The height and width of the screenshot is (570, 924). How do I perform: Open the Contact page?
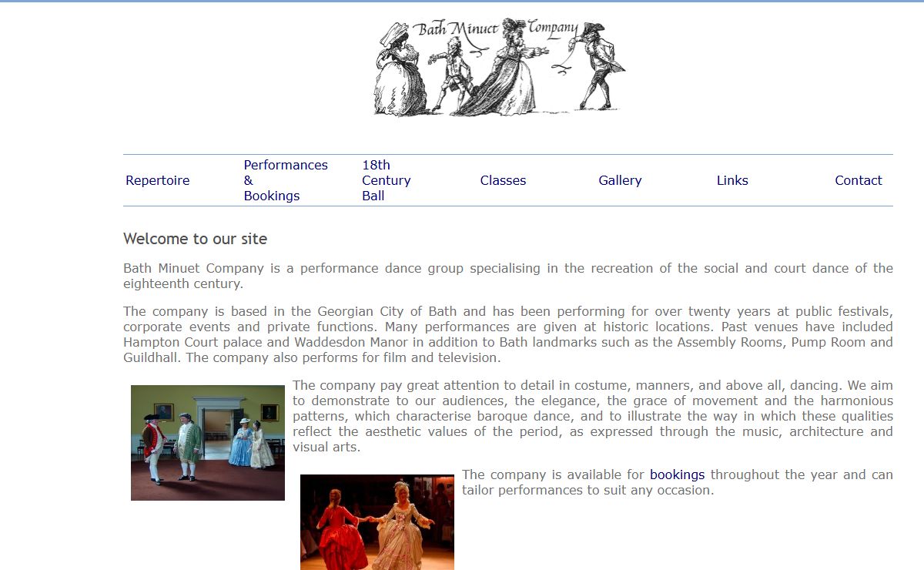[859, 180]
